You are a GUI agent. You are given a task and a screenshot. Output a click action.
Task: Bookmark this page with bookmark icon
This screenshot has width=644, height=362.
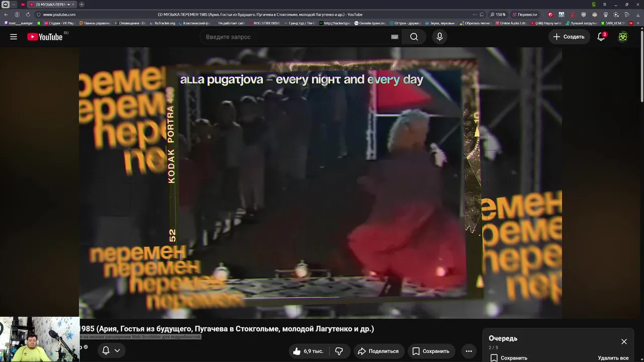click(x=481, y=15)
